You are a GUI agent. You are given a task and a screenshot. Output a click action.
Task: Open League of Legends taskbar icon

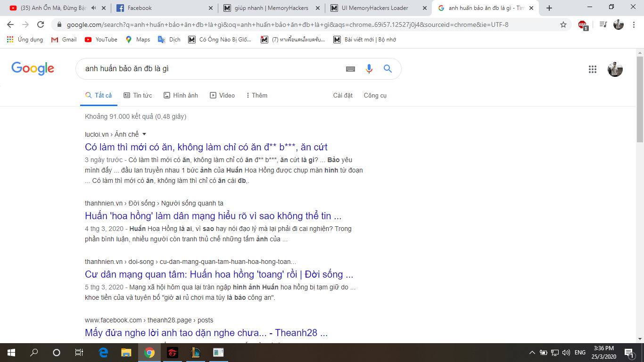[195, 352]
